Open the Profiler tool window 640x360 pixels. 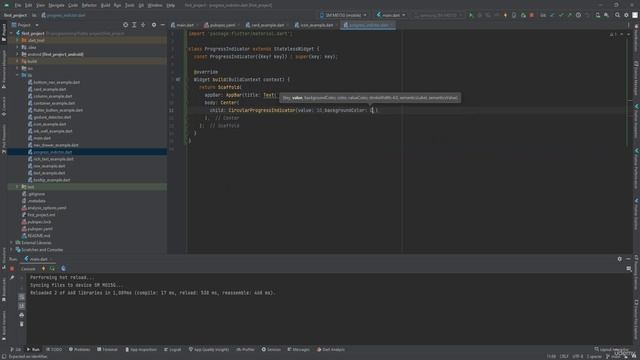coord(245,349)
